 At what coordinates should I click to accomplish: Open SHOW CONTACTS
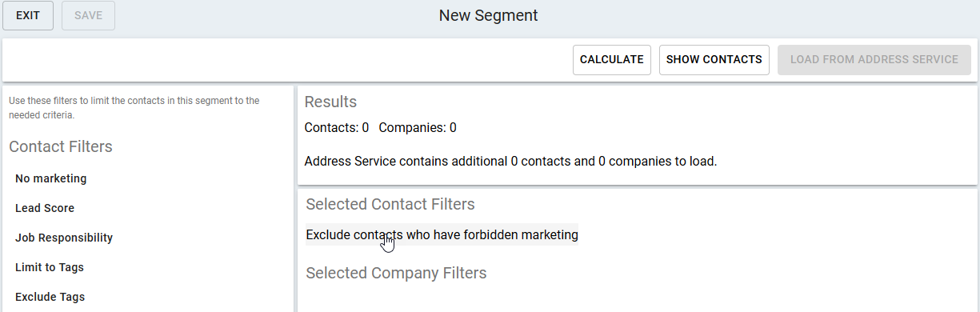click(x=714, y=60)
